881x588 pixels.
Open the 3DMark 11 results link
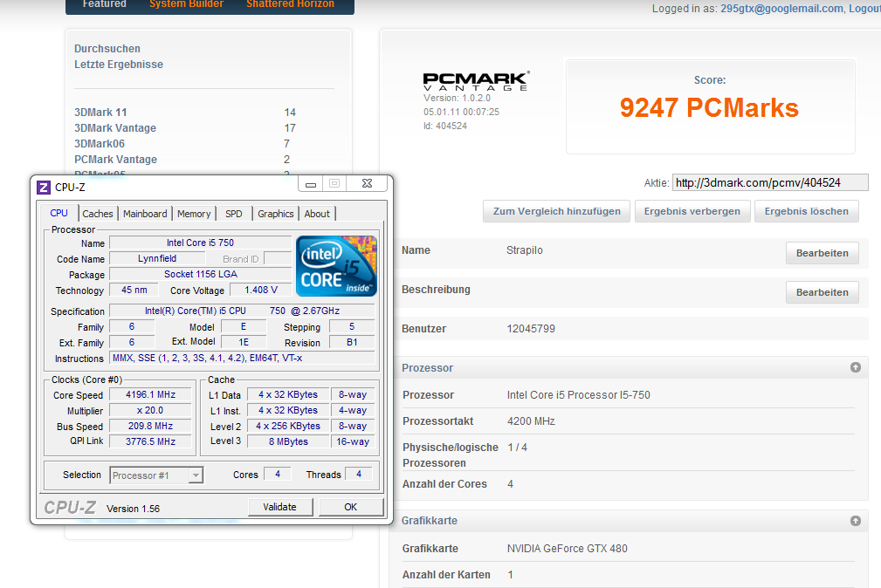tap(100, 113)
